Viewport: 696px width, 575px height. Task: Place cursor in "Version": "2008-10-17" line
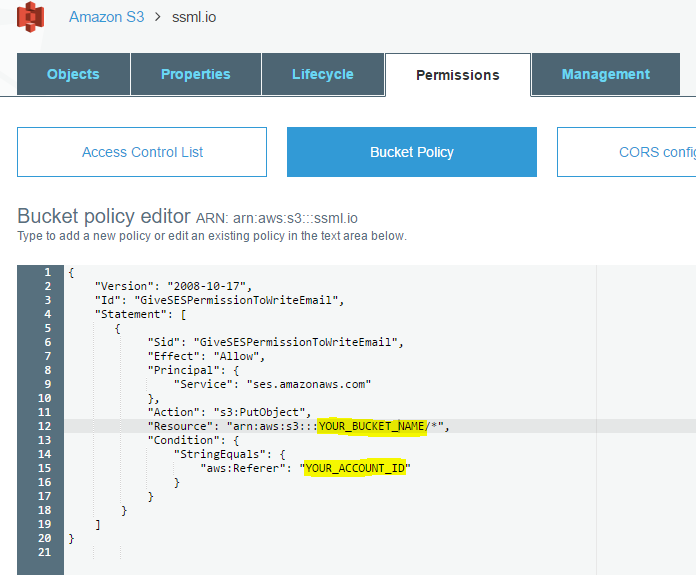(x=173, y=286)
